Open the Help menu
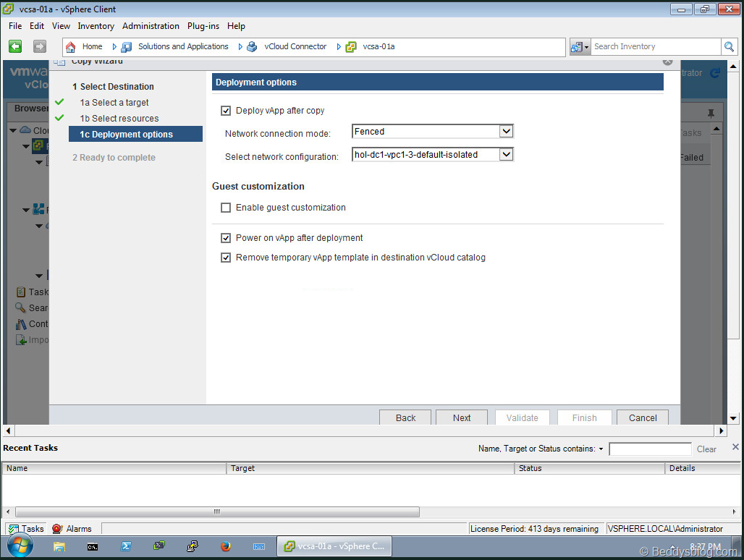Image resolution: width=744 pixels, height=560 pixels. coord(236,26)
